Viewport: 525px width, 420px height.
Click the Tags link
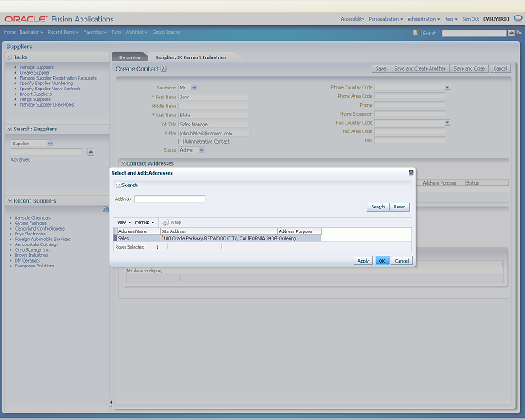click(116, 32)
